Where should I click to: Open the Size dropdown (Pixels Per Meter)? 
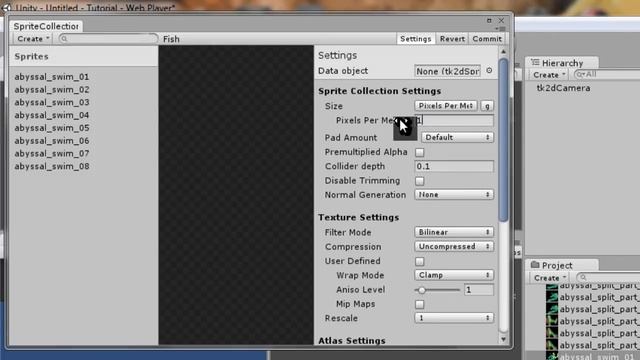click(x=446, y=106)
